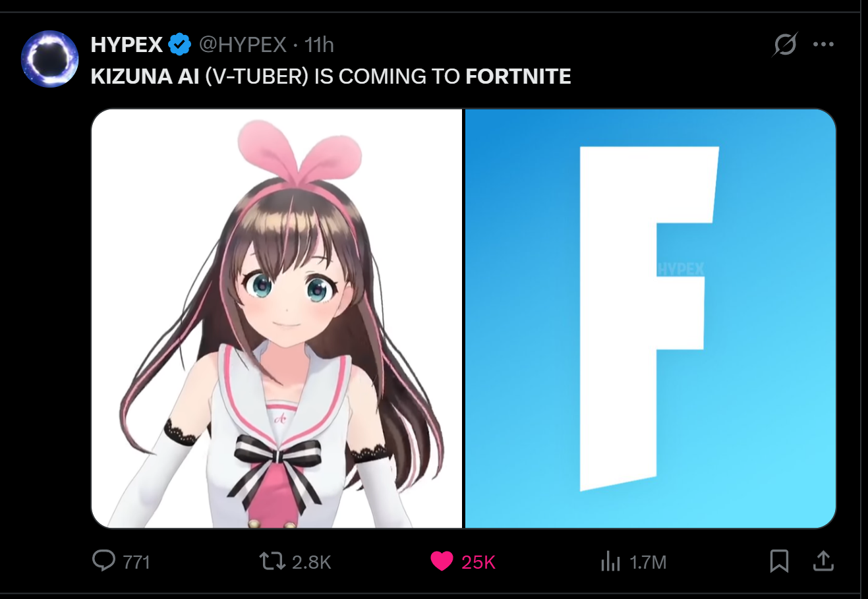Click the HYPEX display name
Image resolution: width=868 pixels, height=599 pixels.
[x=127, y=45]
